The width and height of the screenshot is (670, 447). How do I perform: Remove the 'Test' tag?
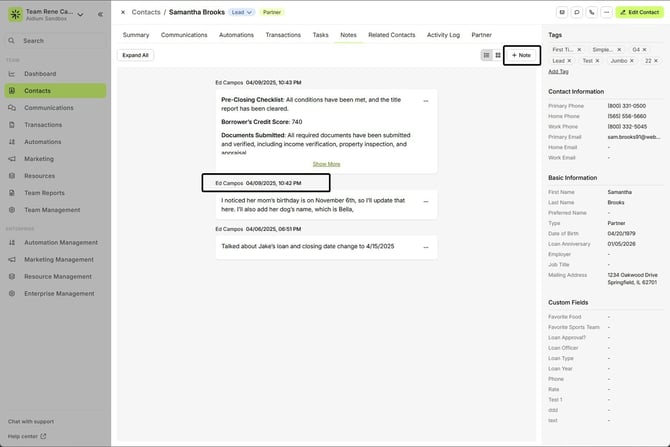(x=597, y=61)
